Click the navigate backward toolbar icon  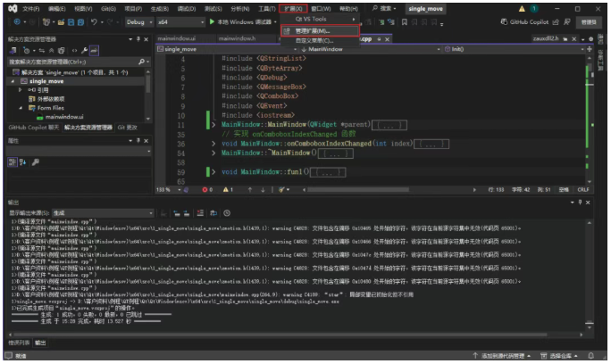(x=17, y=21)
